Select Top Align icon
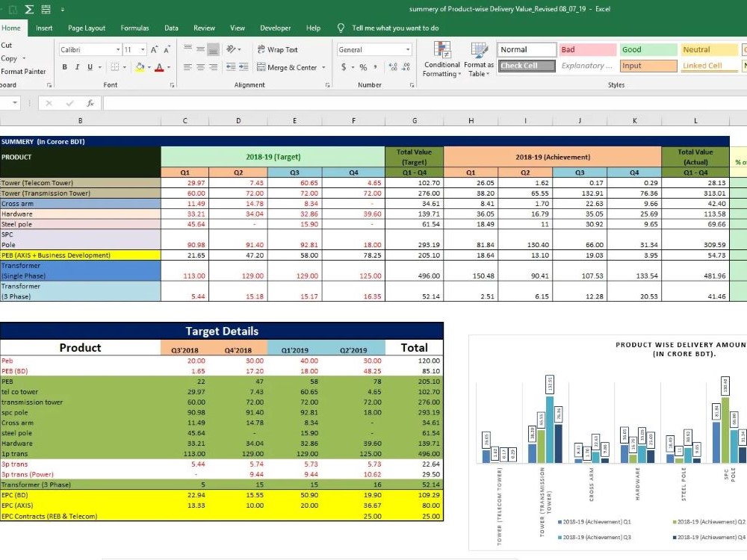The width and height of the screenshot is (747, 560). (x=187, y=49)
